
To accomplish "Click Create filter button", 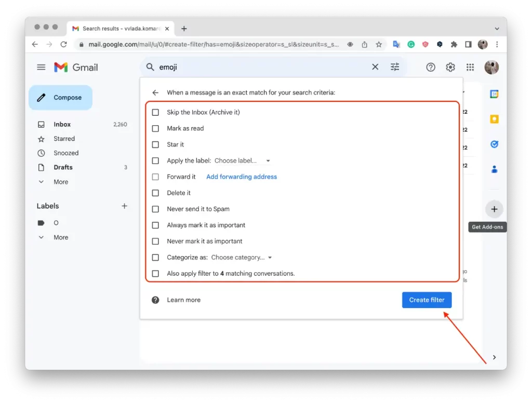I will [427, 300].
